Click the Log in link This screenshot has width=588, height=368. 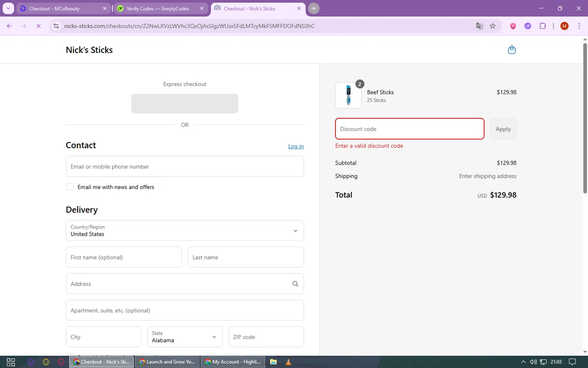296,146
